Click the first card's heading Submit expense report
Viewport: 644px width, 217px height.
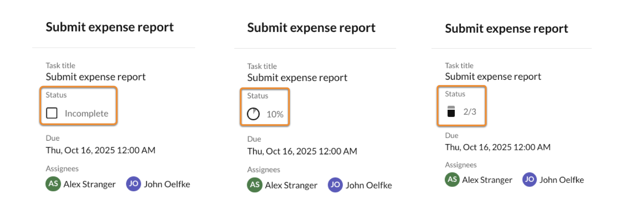pos(110,27)
